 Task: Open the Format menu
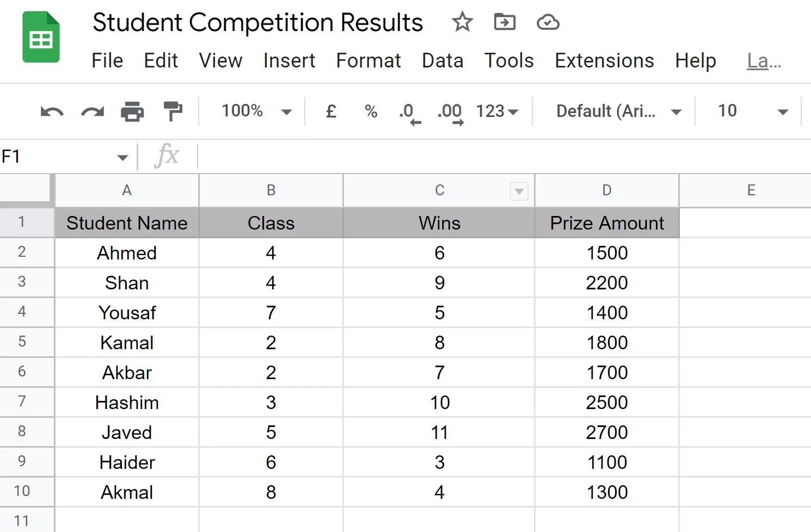click(368, 61)
